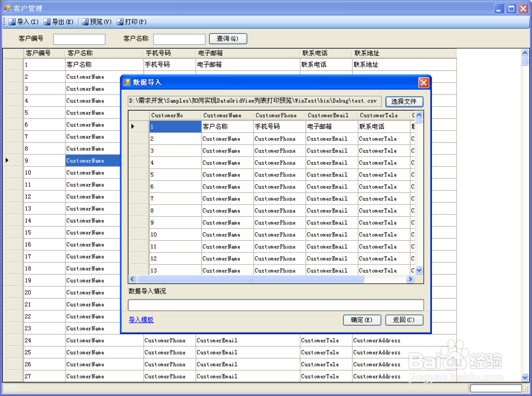Image resolution: width=532 pixels, height=396 pixels.
Task: Click the 数据导入 dialog title icon
Action: [127, 82]
